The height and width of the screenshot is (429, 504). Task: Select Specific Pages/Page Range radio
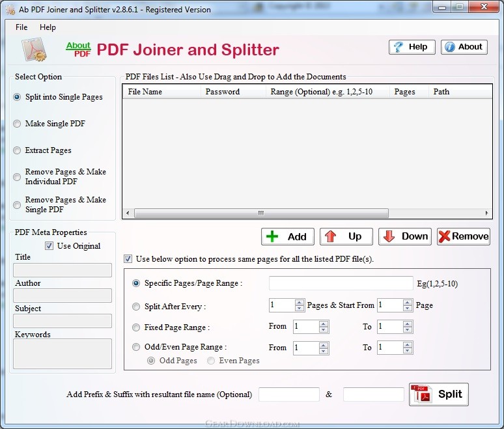[x=136, y=283]
